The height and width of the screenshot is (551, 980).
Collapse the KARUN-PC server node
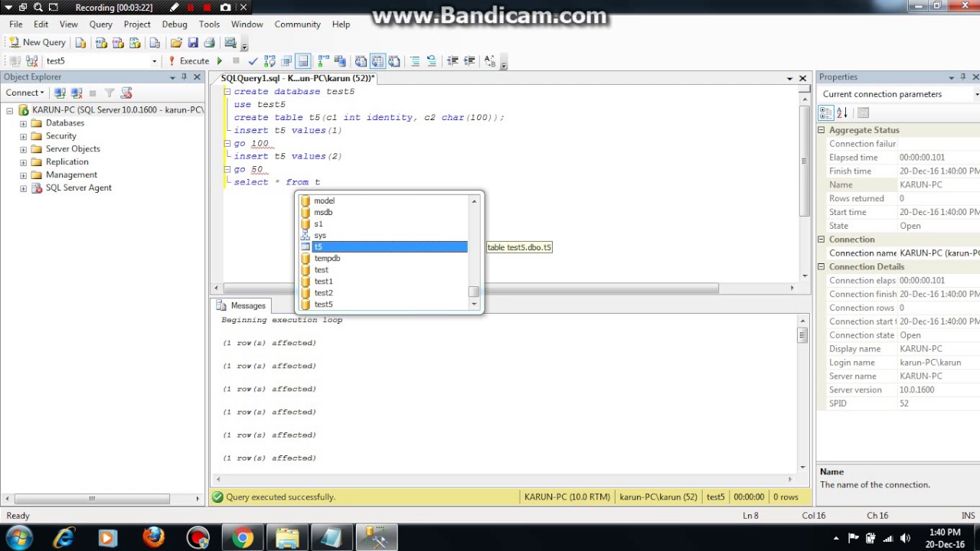[x=10, y=110]
